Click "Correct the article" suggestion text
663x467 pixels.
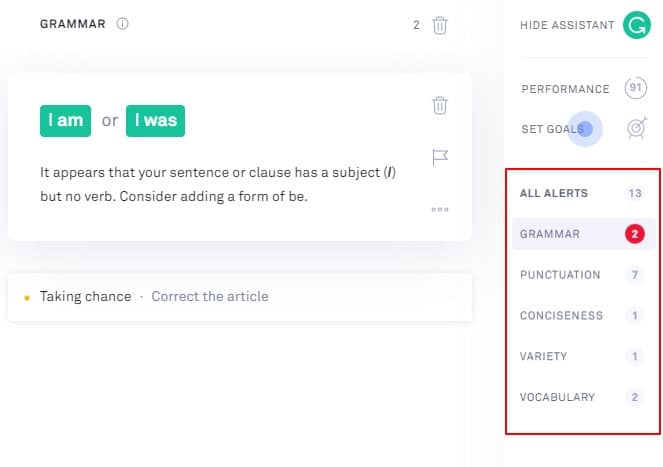[x=210, y=297]
